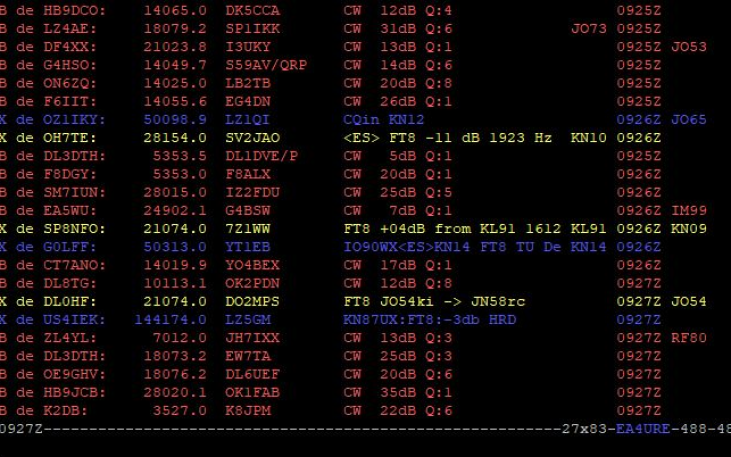Select spotter DL0HF
This screenshot has width=731, height=457.
70,301
